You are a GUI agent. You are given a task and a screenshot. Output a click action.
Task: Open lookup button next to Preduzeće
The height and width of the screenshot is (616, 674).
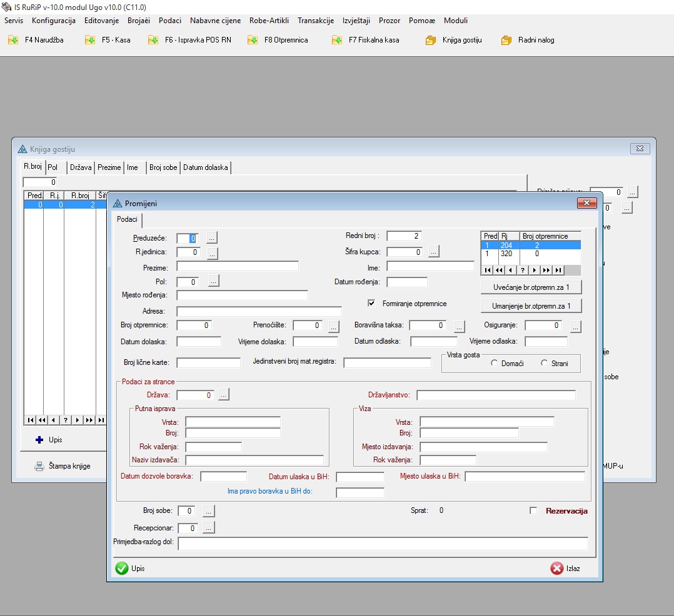(212, 237)
